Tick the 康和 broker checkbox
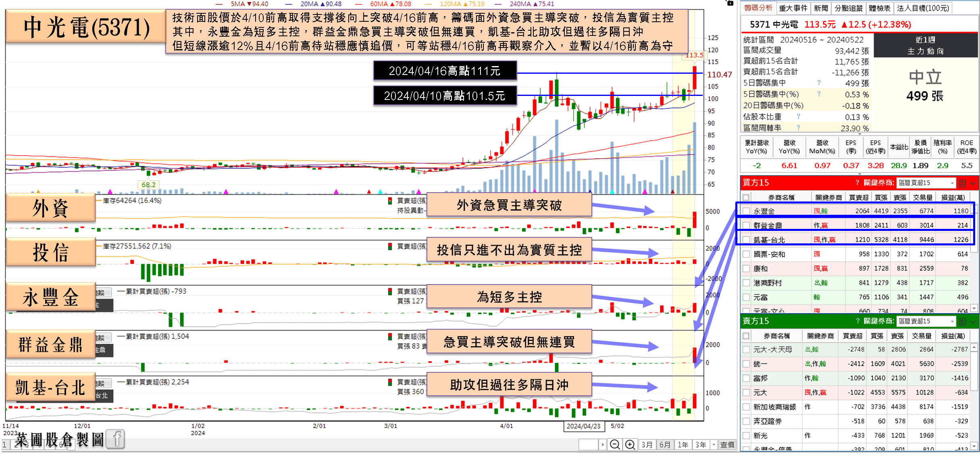 (x=746, y=269)
